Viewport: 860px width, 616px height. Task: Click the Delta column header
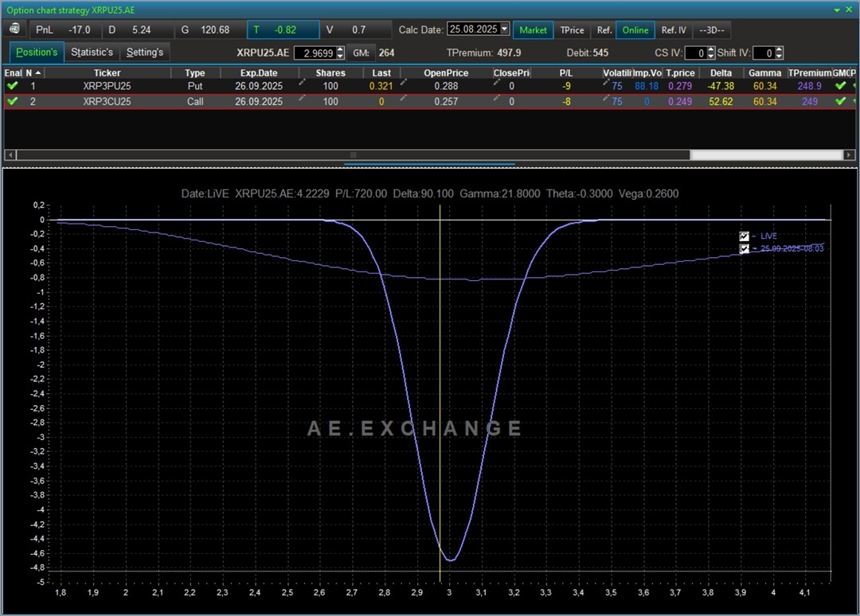point(721,73)
